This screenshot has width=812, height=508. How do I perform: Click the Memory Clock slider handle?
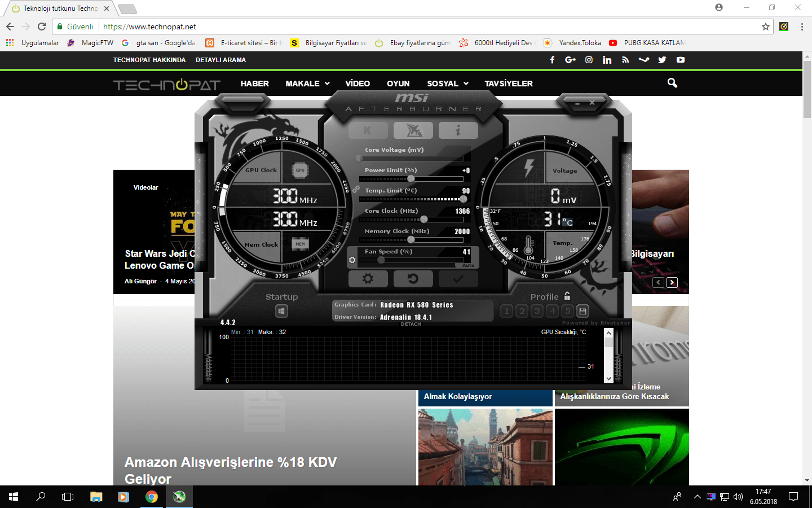pos(411,240)
